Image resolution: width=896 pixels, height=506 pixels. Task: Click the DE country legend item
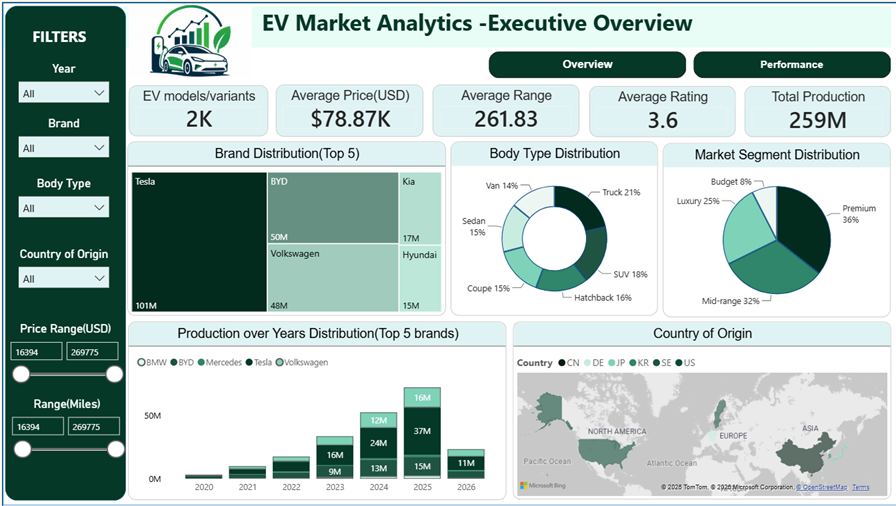click(594, 363)
